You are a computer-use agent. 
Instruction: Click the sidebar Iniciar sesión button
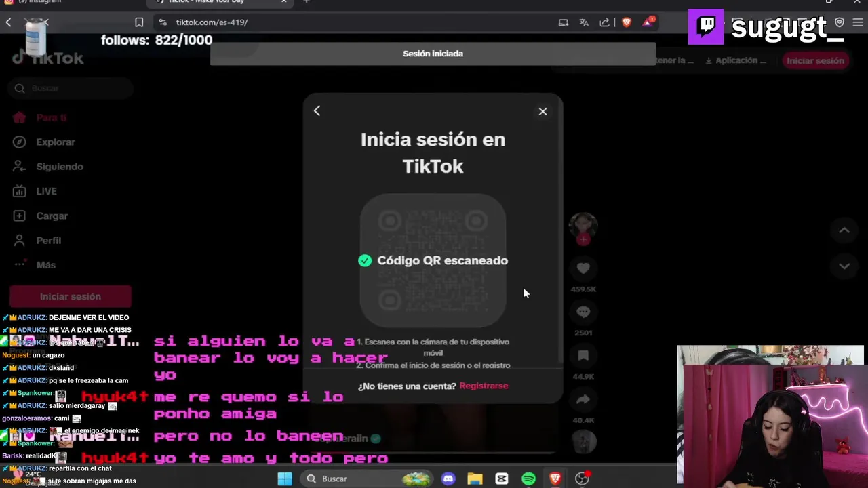pos(70,296)
